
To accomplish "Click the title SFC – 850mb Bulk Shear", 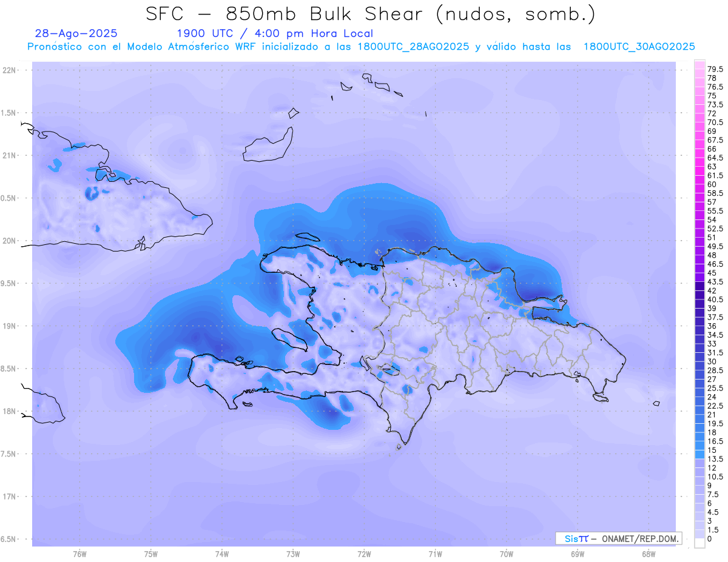I will coord(288,13).
